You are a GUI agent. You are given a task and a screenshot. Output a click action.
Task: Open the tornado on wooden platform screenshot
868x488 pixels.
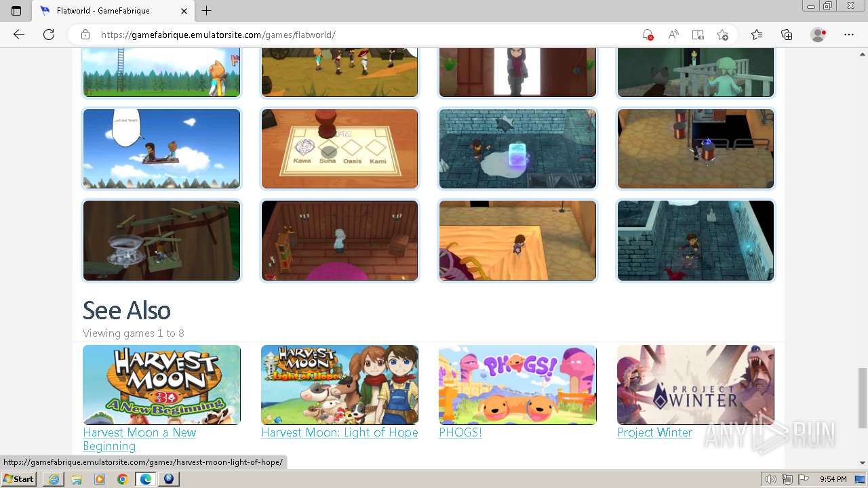pyautogui.click(x=161, y=240)
